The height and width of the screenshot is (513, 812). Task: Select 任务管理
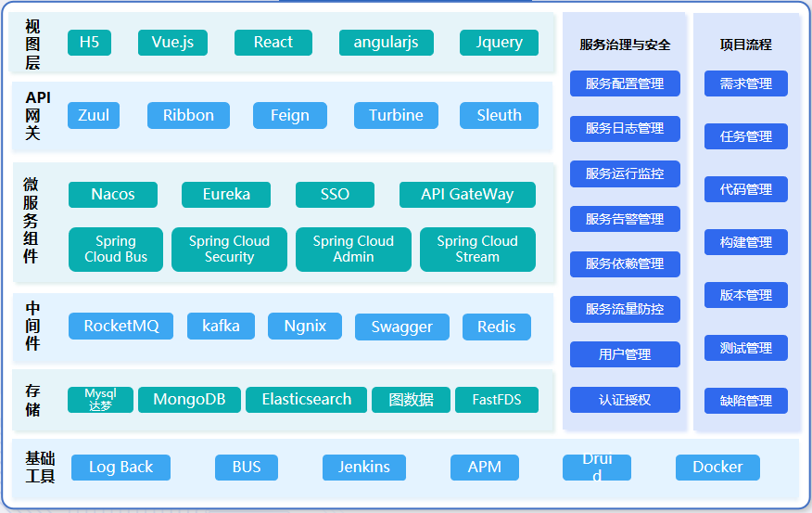[x=746, y=136]
